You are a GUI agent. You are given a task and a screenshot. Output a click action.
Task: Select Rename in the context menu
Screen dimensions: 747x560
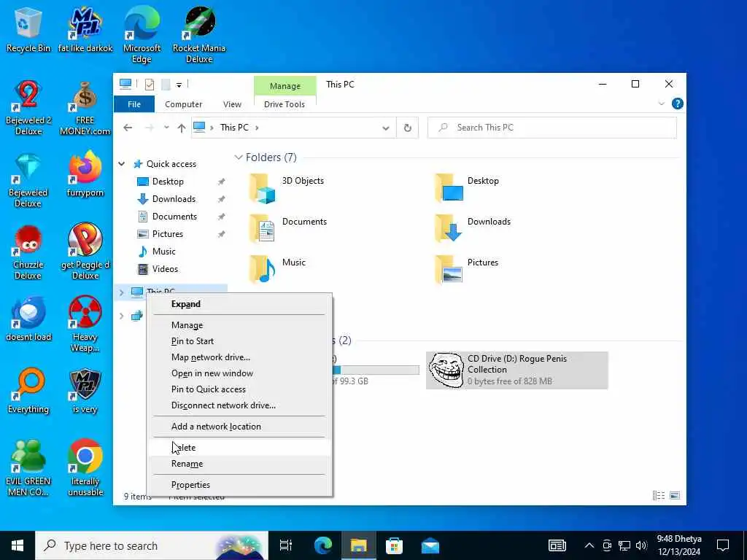pos(239,463)
